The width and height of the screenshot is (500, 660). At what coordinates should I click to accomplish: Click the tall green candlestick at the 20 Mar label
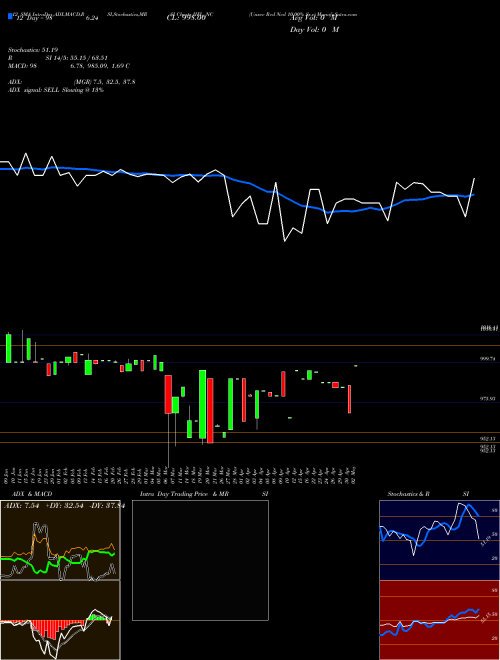point(202,405)
